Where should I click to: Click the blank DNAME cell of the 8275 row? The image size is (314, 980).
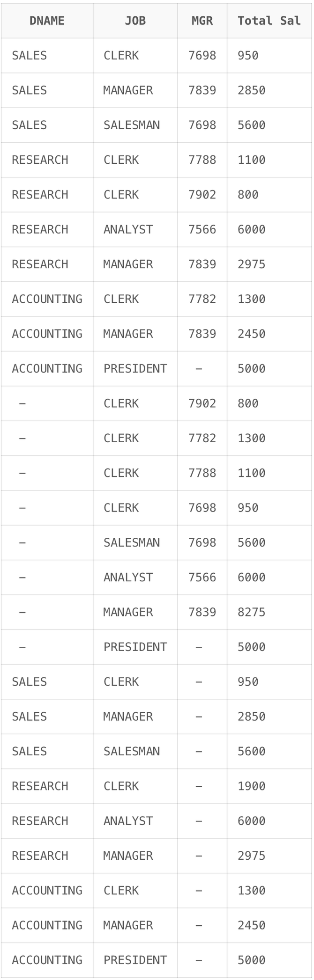22,612
